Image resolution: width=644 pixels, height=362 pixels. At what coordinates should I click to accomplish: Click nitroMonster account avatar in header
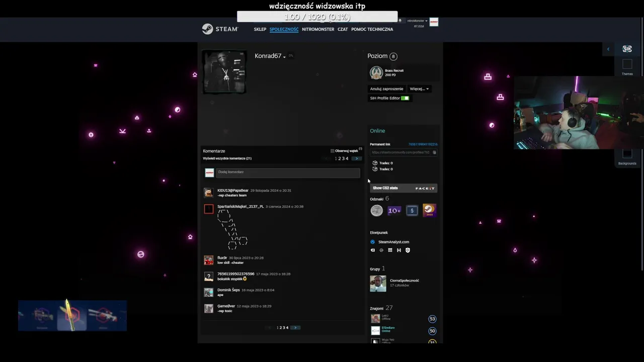pyautogui.click(x=434, y=22)
